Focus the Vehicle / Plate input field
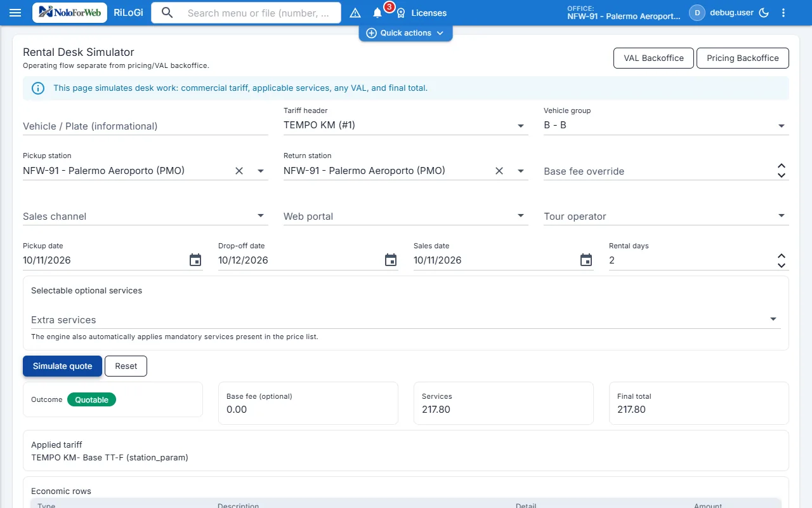The image size is (812, 508). (x=145, y=126)
